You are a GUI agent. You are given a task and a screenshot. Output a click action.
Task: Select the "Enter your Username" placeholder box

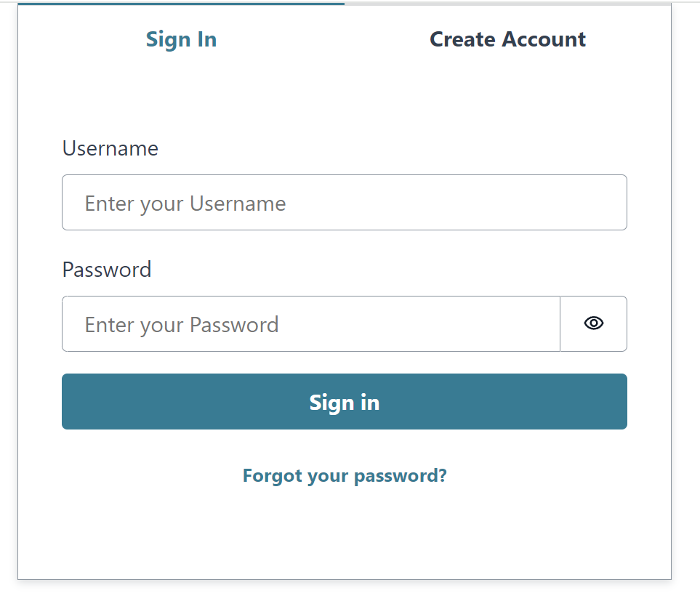(344, 203)
